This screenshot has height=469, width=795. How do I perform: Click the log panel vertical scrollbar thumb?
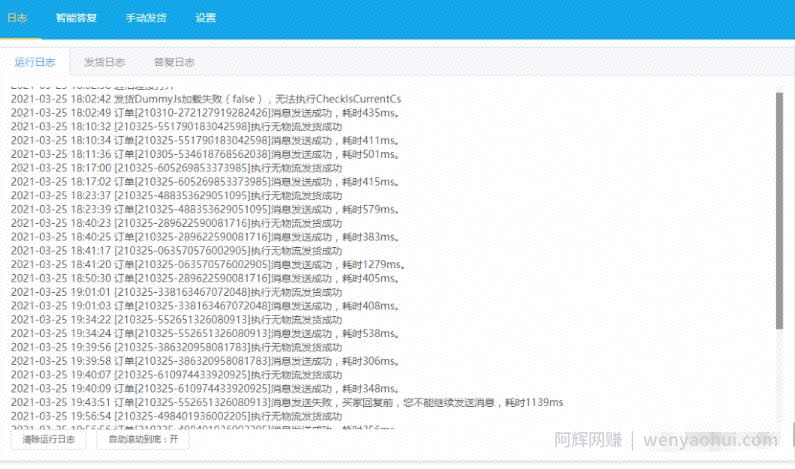coord(779,210)
